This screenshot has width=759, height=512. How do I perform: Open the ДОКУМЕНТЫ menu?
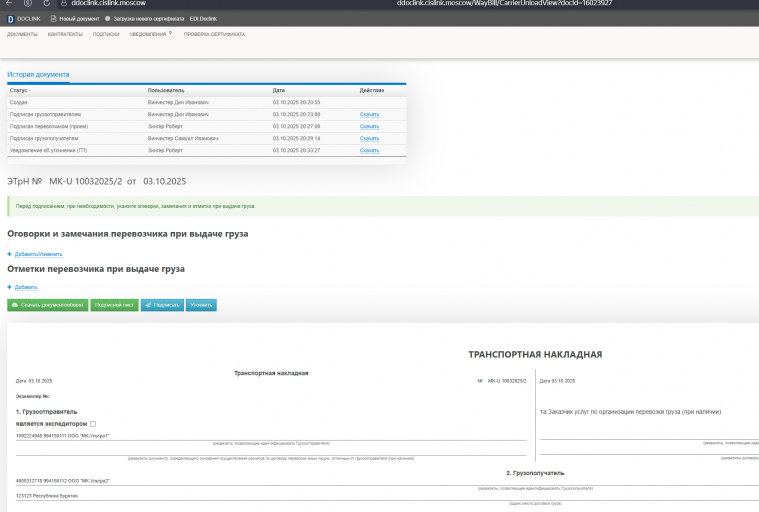22,34
